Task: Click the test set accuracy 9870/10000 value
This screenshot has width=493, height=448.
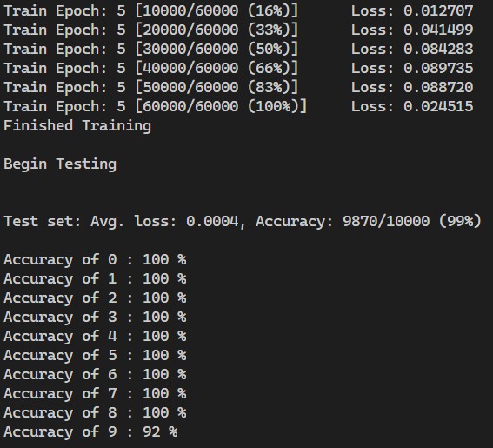Action: 386,221
